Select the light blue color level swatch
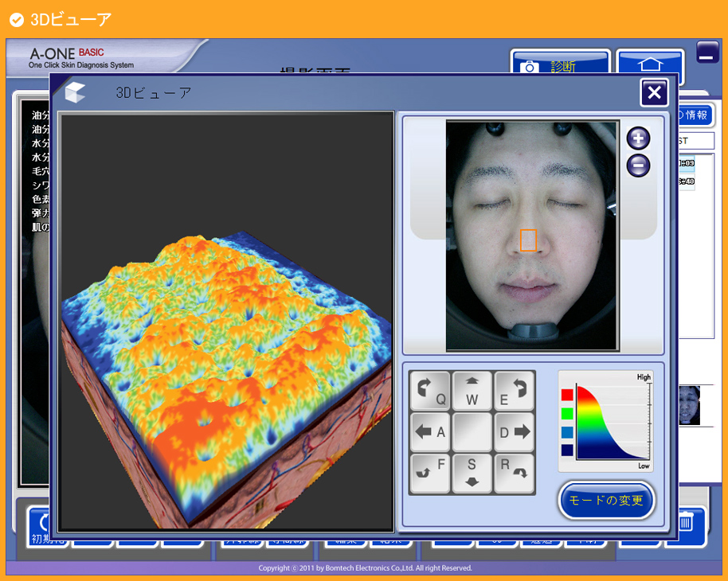Viewport: 728px width, 581px height. click(x=567, y=432)
